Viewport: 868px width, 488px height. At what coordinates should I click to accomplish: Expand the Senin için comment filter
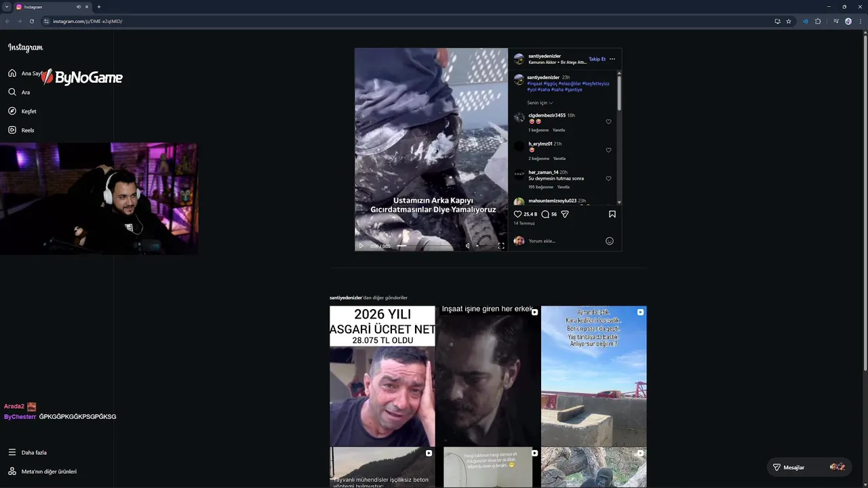coord(540,103)
